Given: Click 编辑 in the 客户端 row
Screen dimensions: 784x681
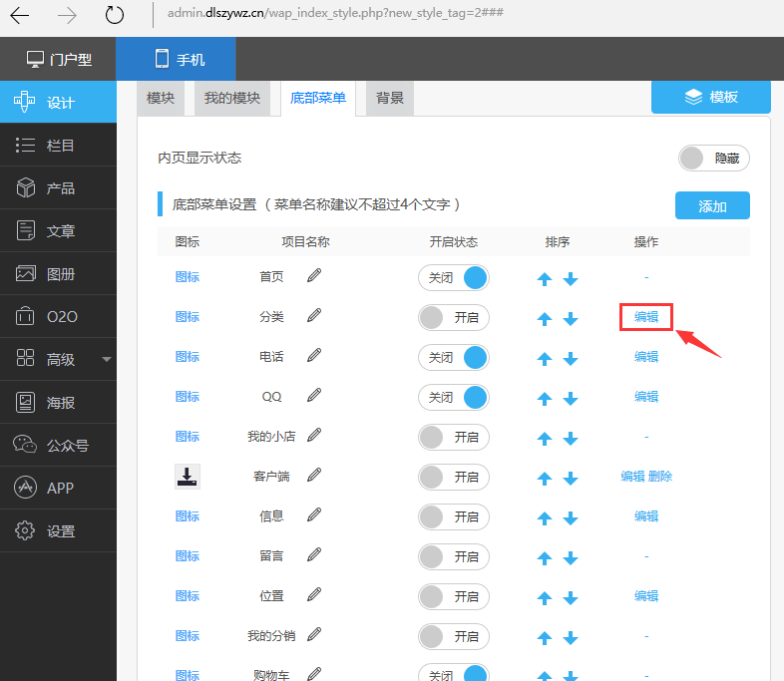Looking at the screenshot, I should pos(632,477).
